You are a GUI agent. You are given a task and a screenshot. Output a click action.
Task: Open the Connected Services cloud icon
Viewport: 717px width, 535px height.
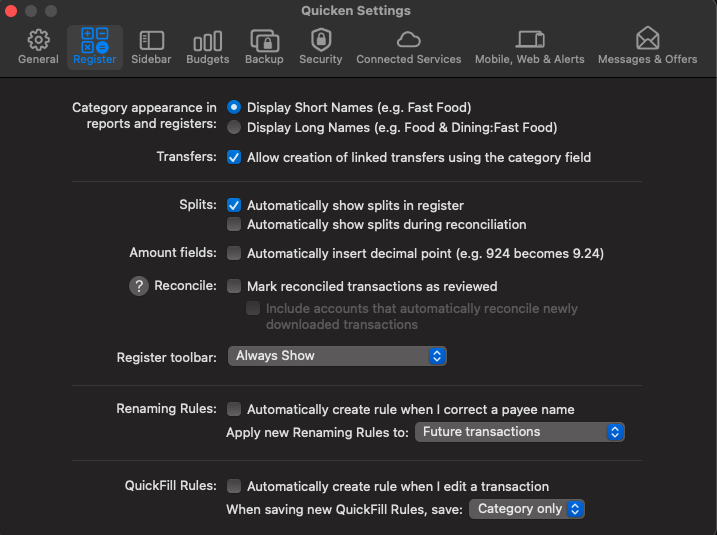[408, 41]
